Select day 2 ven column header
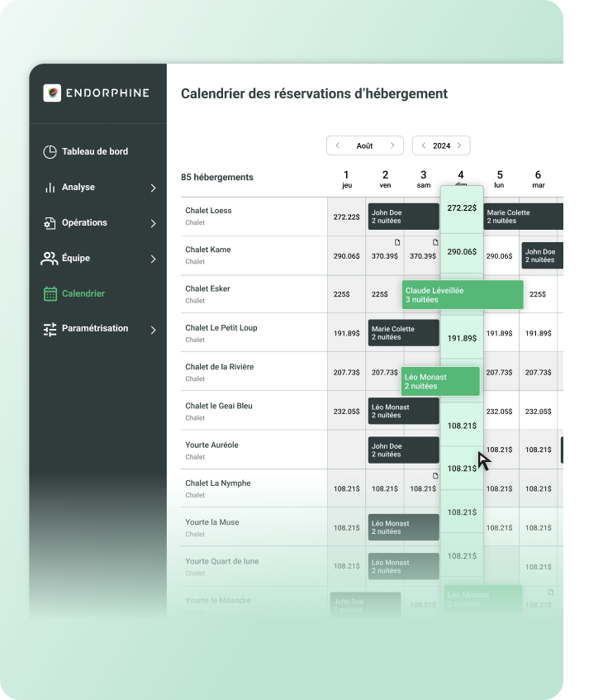Viewport: 603px width, 700px height. 385,179
